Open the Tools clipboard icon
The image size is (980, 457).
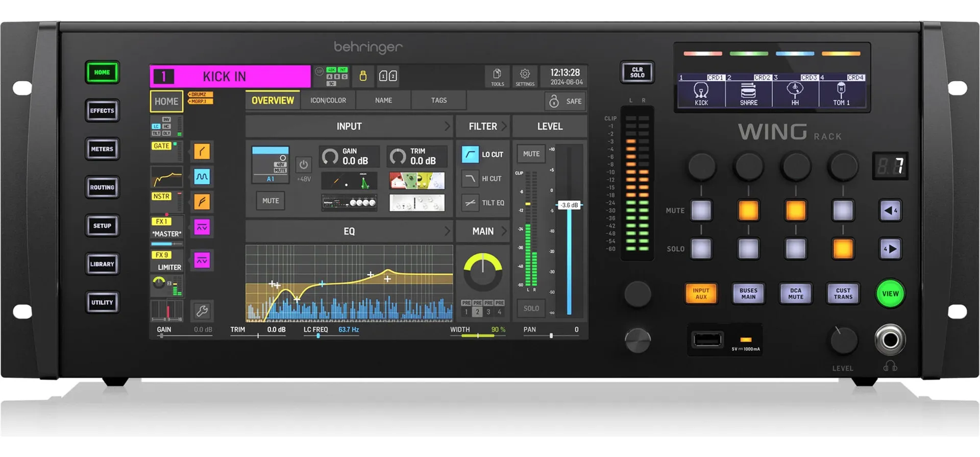(497, 76)
